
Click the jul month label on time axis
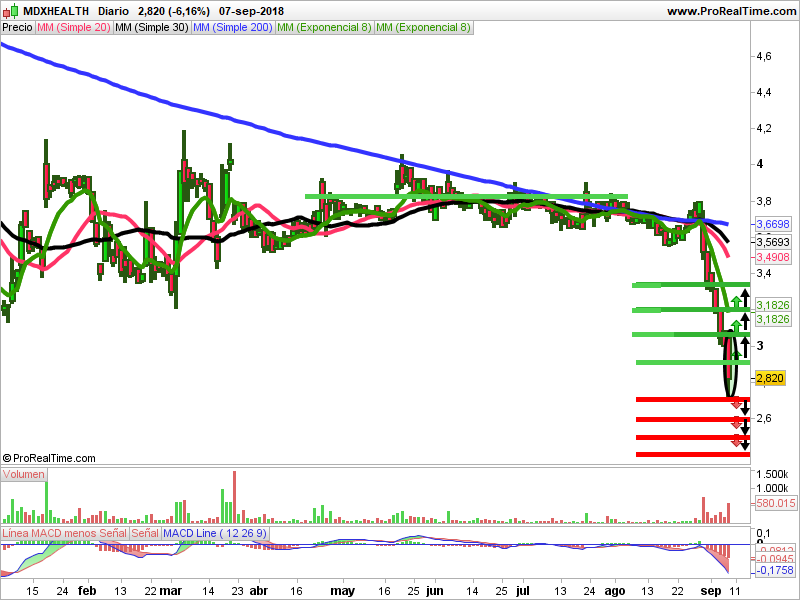pos(522,591)
